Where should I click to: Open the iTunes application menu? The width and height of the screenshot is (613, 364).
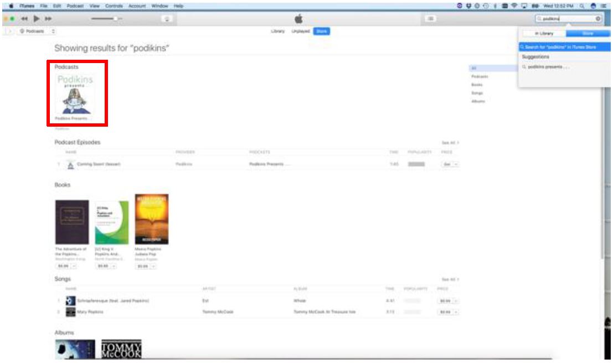coord(27,6)
